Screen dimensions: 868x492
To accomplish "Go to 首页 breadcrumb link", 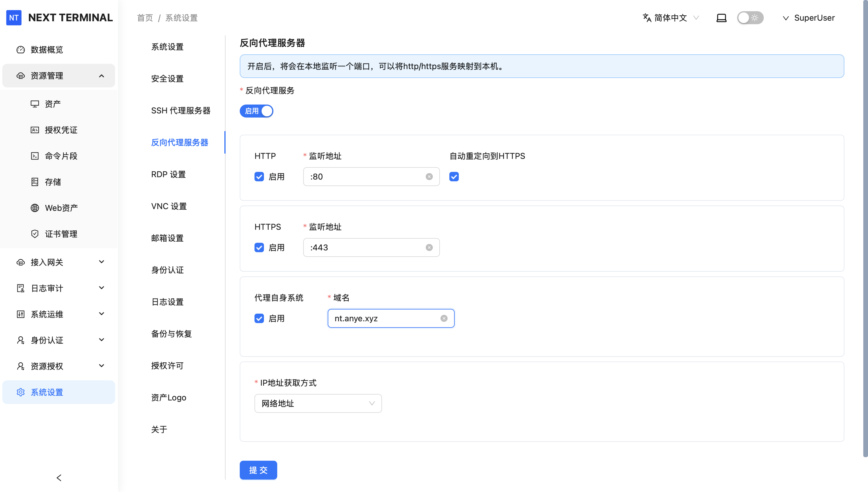I will [x=145, y=18].
